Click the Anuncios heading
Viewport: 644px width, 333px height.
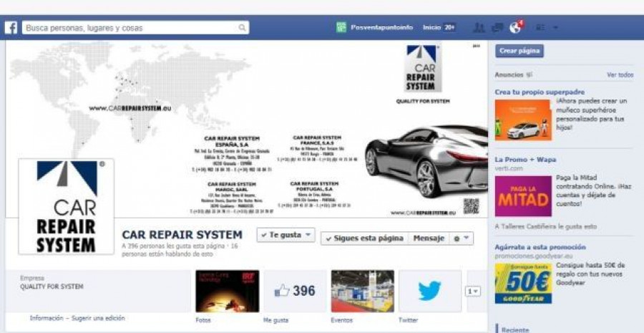pyautogui.click(x=509, y=75)
